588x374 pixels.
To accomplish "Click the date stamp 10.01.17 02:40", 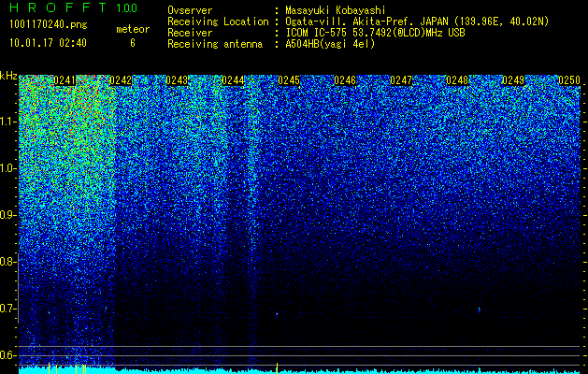I will coord(48,43).
